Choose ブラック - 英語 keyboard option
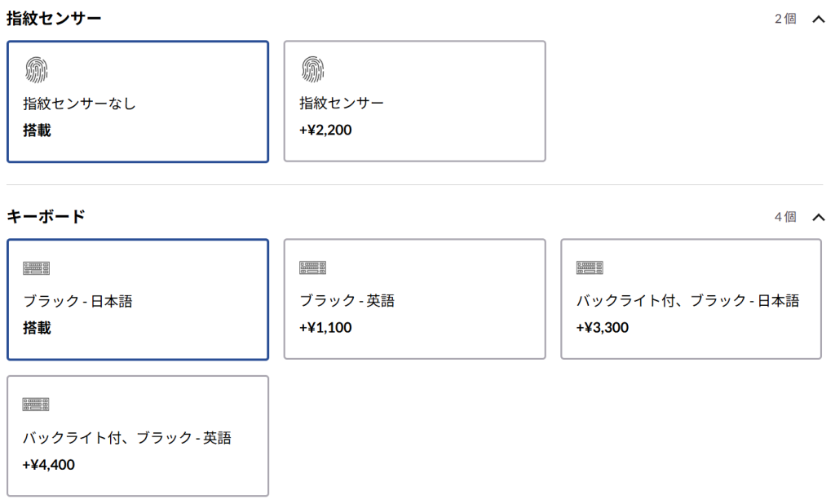The width and height of the screenshot is (835, 504). pos(415,298)
